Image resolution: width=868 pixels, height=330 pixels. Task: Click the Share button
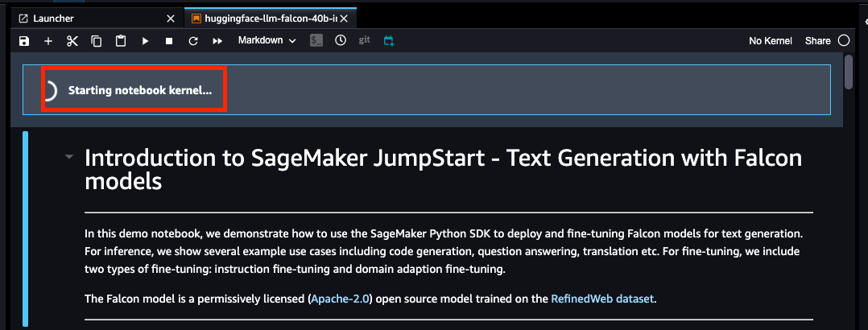point(817,41)
